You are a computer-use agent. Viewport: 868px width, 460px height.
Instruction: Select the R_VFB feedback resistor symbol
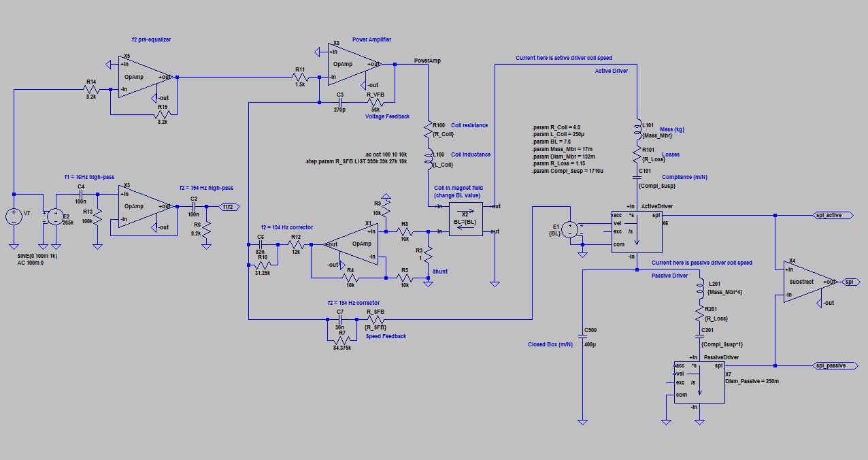pos(376,103)
